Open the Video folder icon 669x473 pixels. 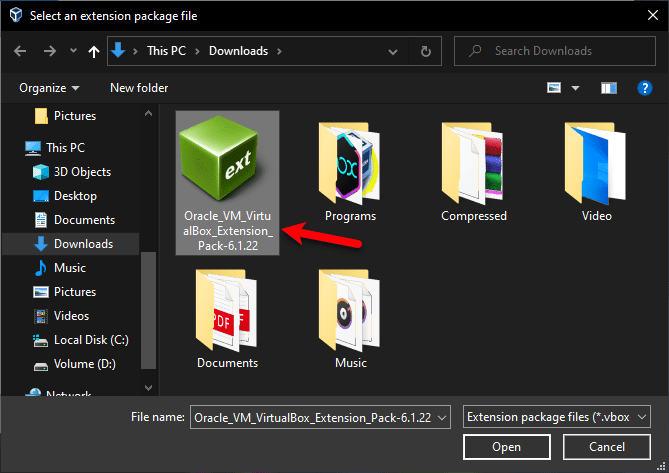pos(596,163)
